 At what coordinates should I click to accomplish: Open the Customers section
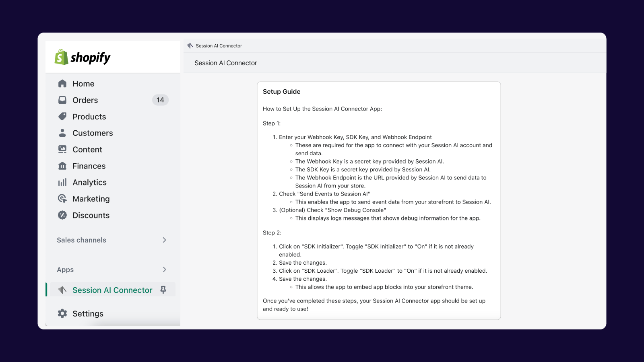(x=93, y=133)
